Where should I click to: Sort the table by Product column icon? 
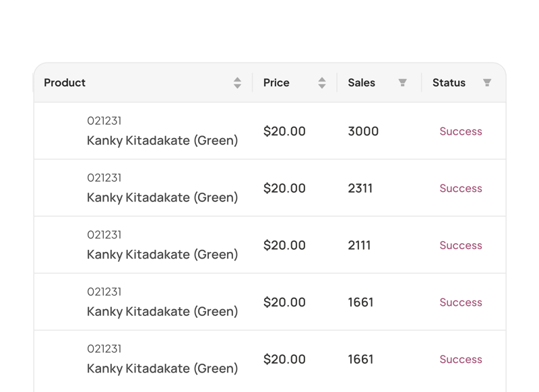[x=237, y=83]
